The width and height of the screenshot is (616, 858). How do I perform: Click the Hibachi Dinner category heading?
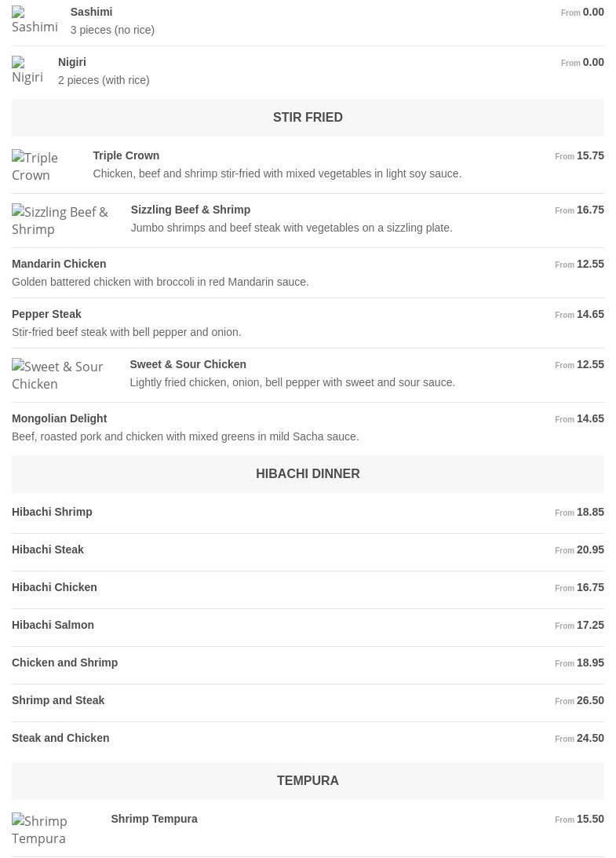pos(308,474)
